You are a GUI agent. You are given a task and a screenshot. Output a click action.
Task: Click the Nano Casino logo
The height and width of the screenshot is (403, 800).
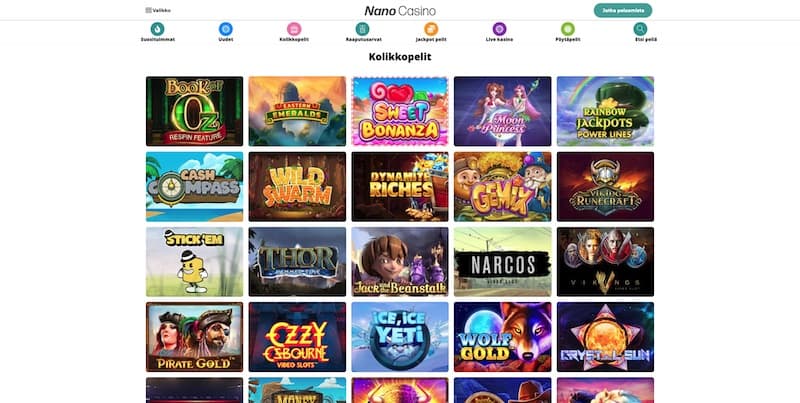click(x=400, y=11)
